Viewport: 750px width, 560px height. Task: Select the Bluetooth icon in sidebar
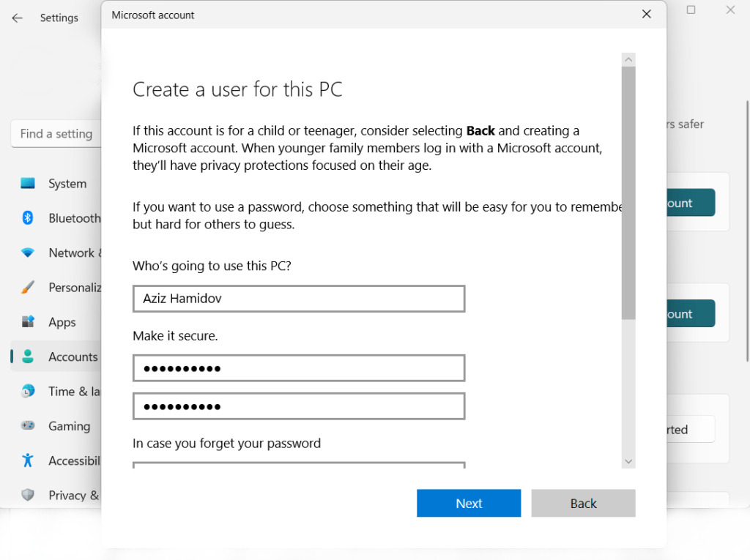[x=28, y=218]
